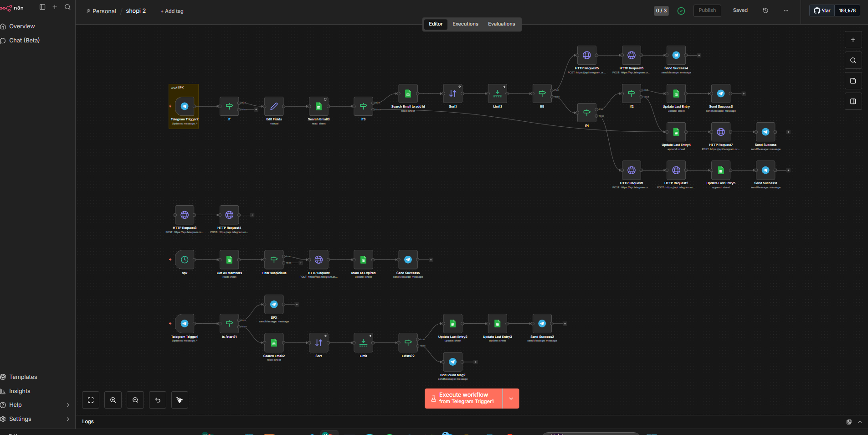Toggle the left sidebar collapse icon

click(x=42, y=7)
